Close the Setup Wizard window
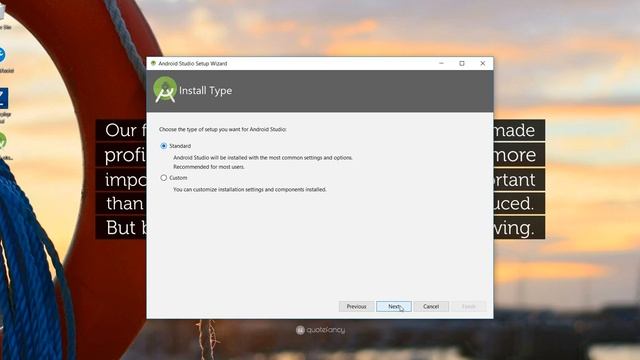 click(x=482, y=63)
